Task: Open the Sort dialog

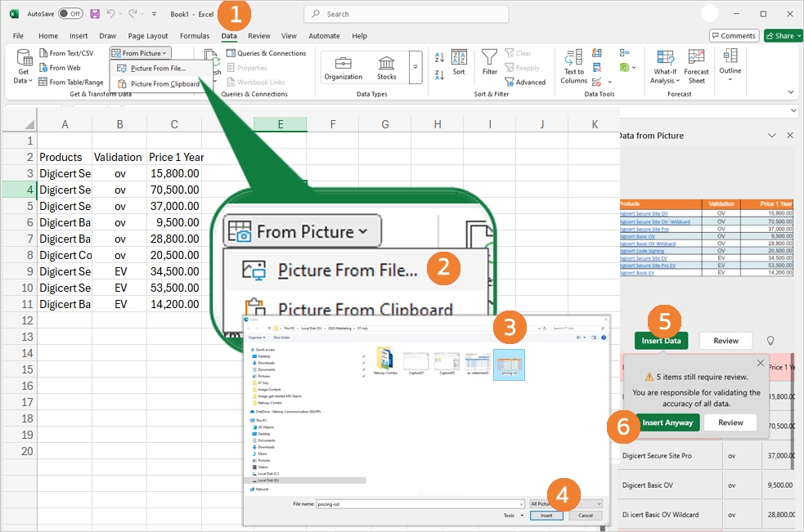Action: 459,63
